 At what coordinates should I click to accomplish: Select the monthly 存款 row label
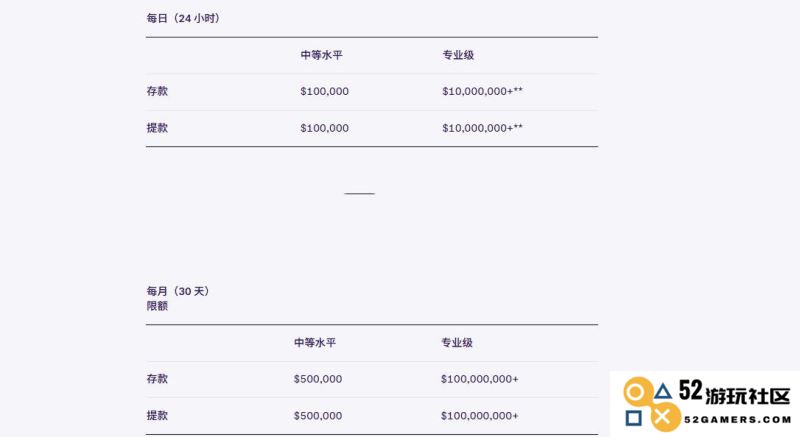pos(157,379)
